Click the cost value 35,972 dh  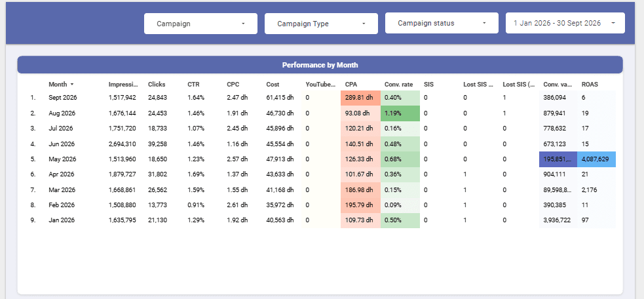click(280, 205)
